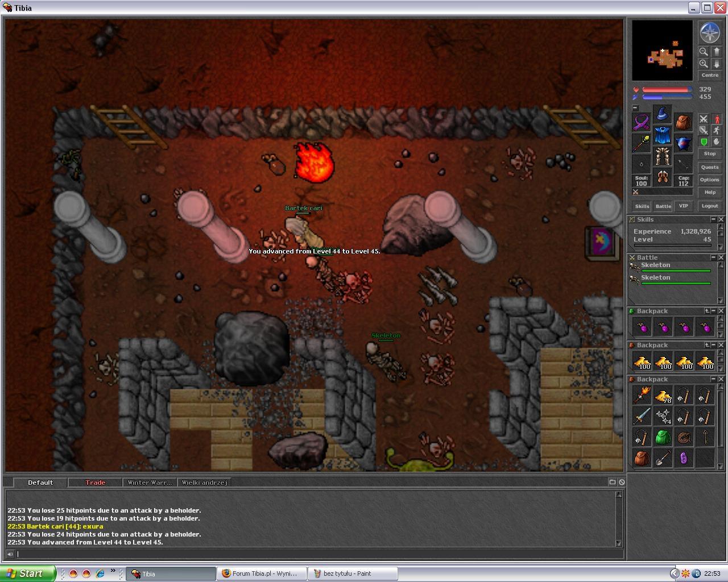The height and width of the screenshot is (582, 728).
Task: Select the leg armor slot
Action: (663, 157)
